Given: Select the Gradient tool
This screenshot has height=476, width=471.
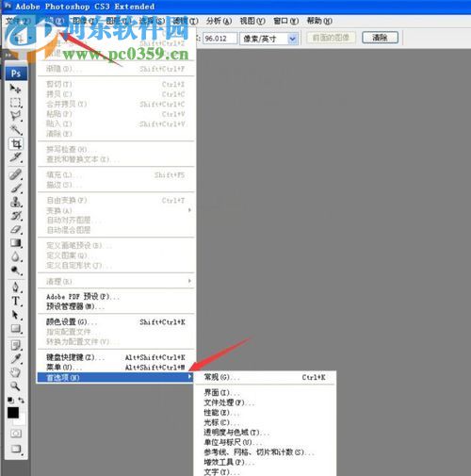Looking at the screenshot, I should (16, 243).
